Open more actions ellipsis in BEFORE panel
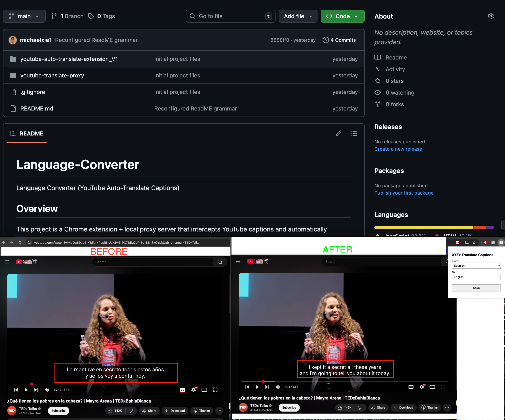This screenshot has height=420, width=505. pyautogui.click(x=219, y=411)
